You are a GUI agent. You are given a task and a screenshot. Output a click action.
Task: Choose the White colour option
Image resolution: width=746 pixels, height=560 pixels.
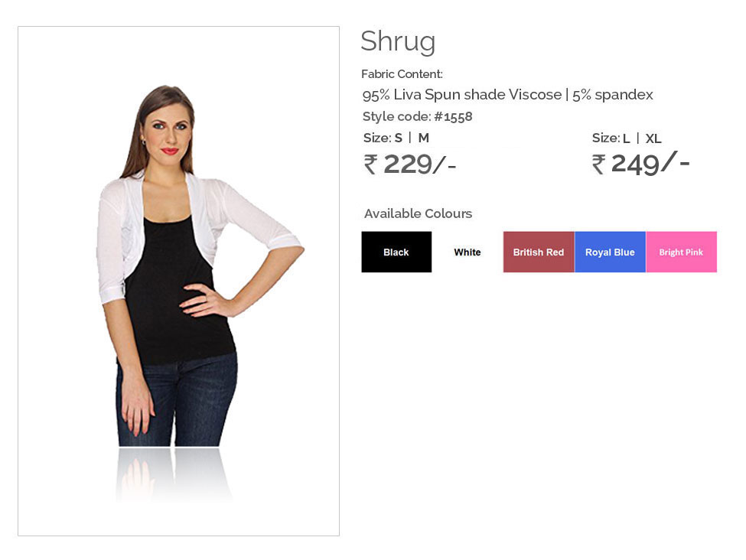(467, 252)
